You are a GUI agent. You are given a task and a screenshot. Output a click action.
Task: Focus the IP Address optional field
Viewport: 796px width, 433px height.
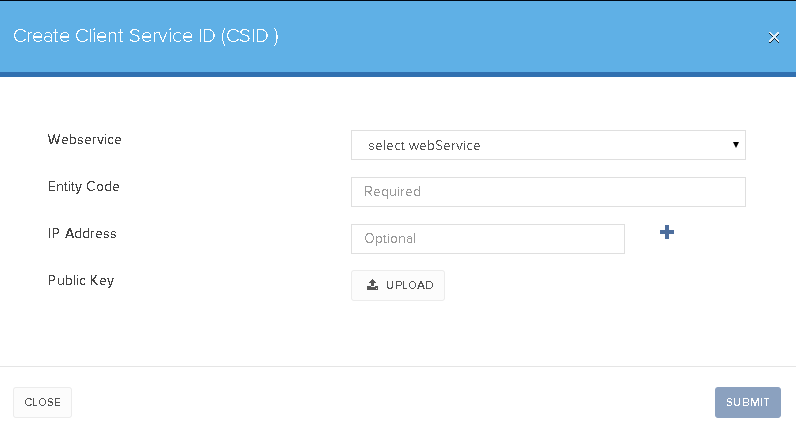488,239
